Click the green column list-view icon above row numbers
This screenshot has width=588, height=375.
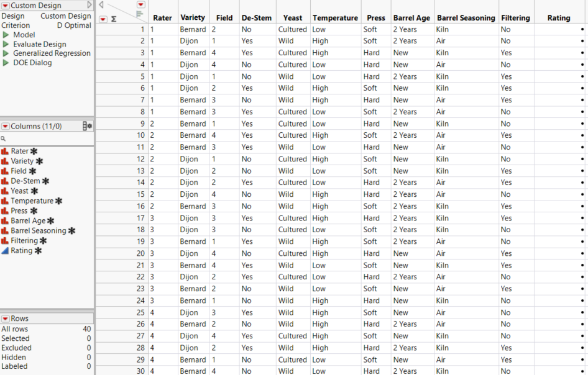pyautogui.click(x=140, y=13)
